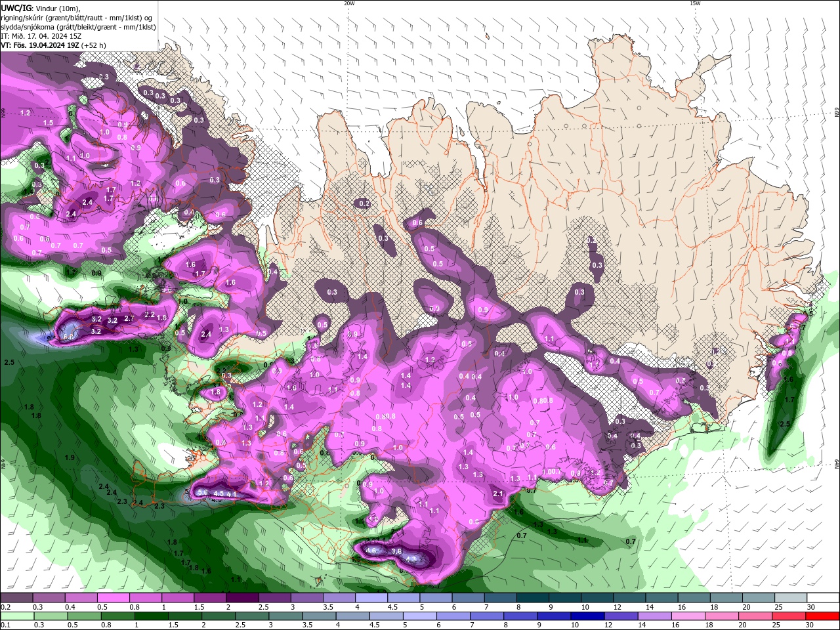Click the "VT: Fös. 19.04.2024 19Z" valid time
The width and height of the screenshot is (840, 630).
[x=41, y=45]
